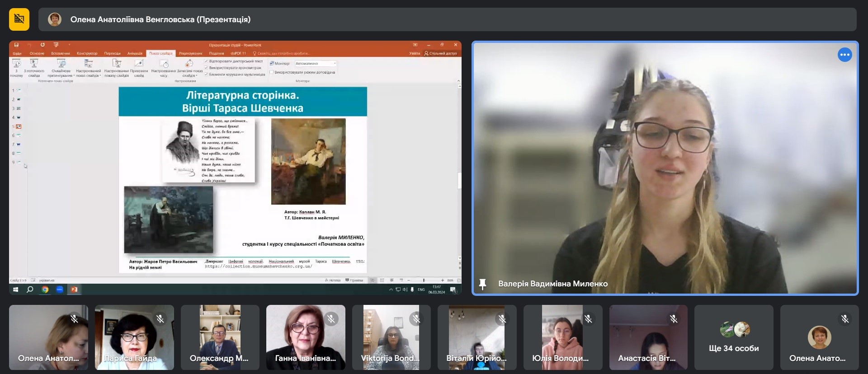Click the presentation off icon in Meet header
Screen dimensions: 868x374
(19, 19)
